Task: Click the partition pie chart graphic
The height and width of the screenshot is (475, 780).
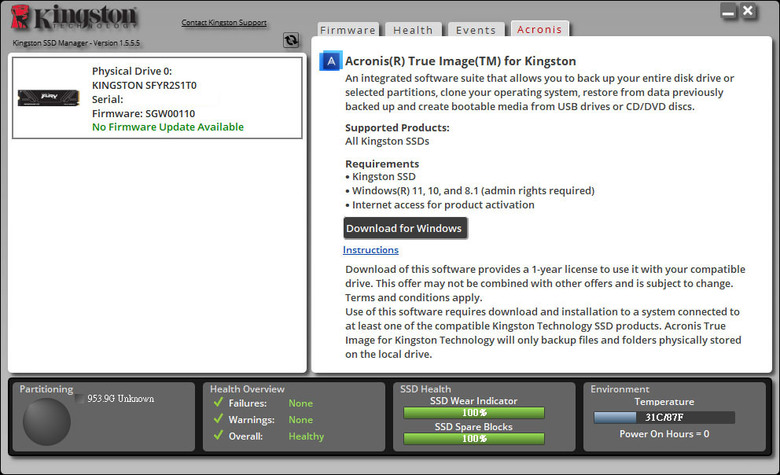Action: 47,422
